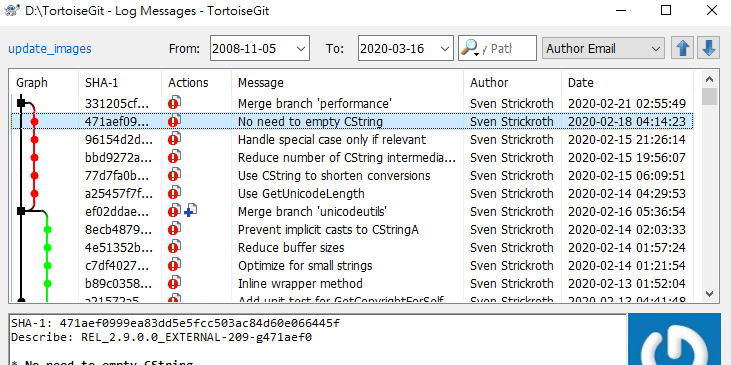The width and height of the screenshot is (731, 365).
Task: Expand the To date dropdown
Action: tap(445, 48)
